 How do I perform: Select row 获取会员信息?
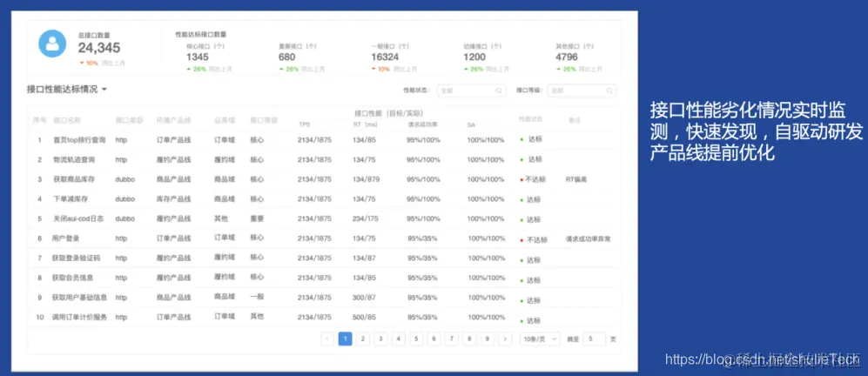tap(324, 278)
